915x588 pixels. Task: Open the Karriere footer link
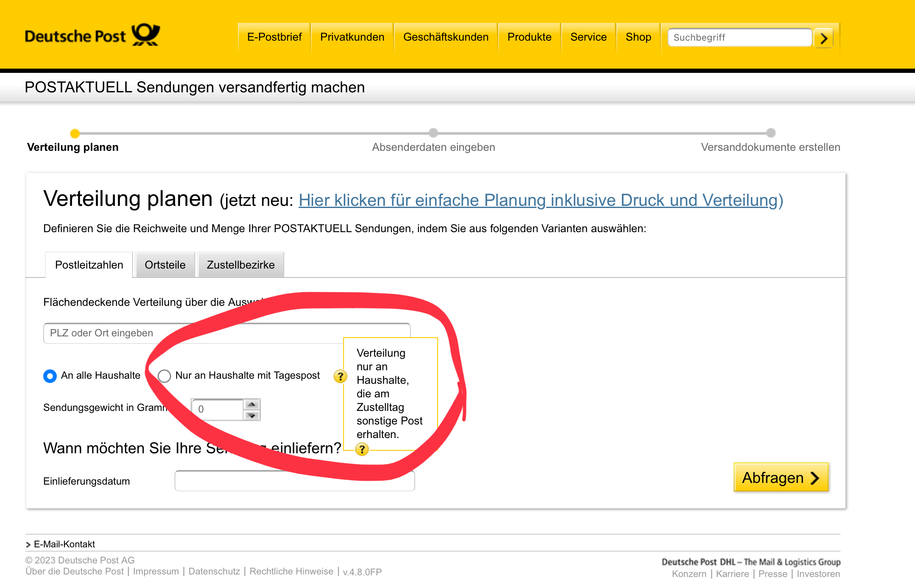click(732, 574)
